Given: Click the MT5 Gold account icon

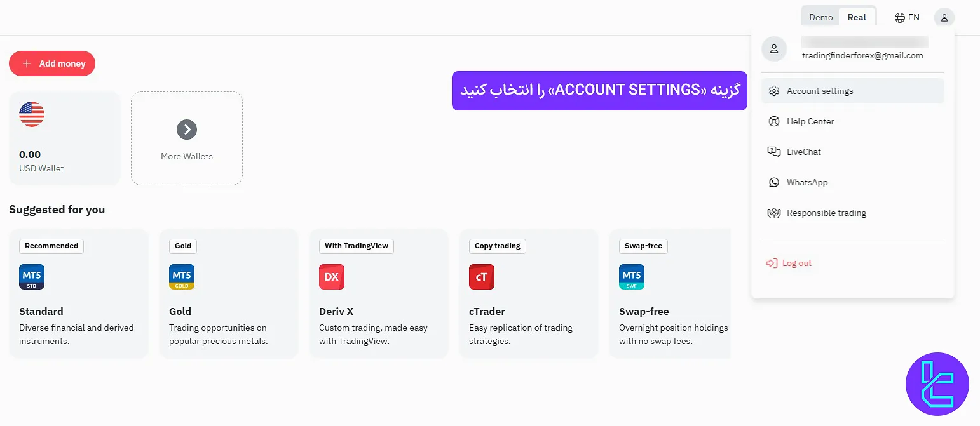Looking at the screenshot, I should (182, 276).
